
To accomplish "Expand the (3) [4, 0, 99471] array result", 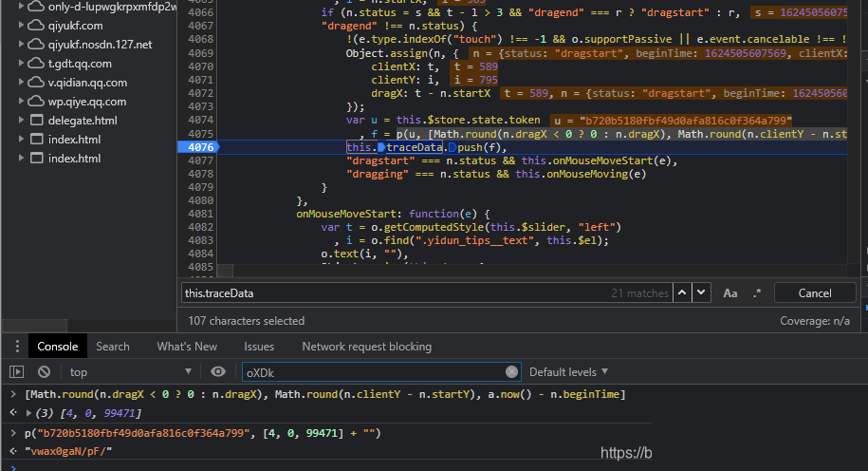I will 28,413.
